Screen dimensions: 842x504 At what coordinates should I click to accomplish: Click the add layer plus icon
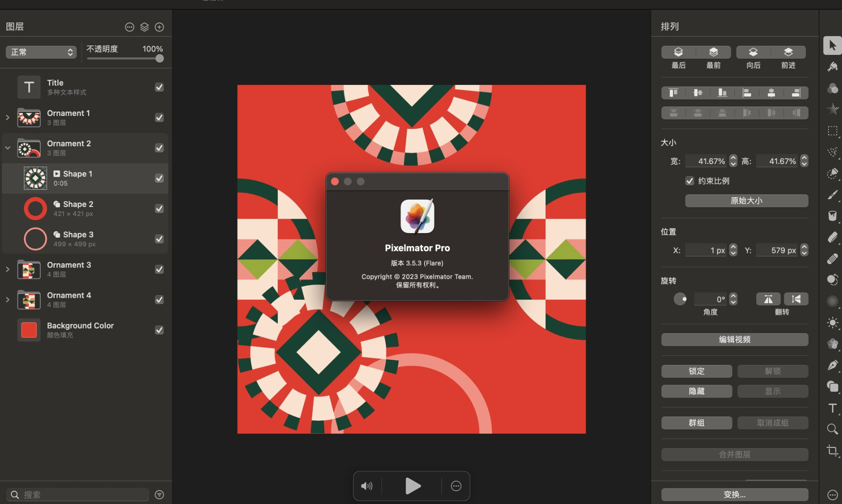point(159,27)
